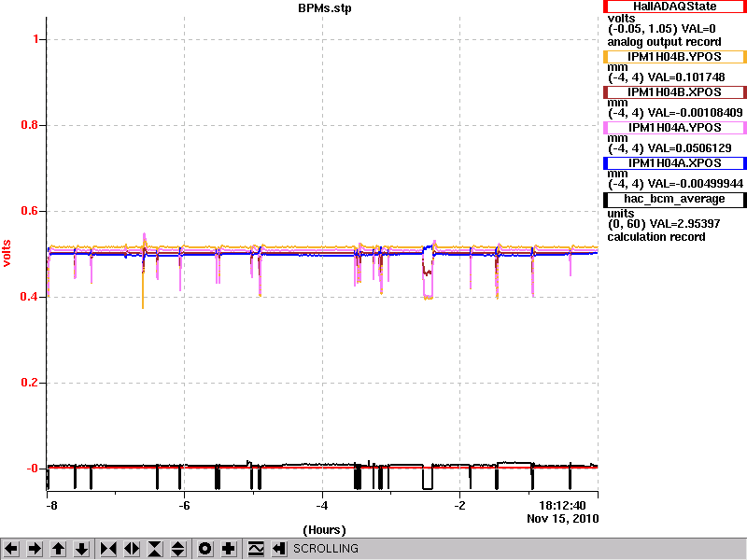Click the VAL=-0.00499944 value text

coord(696,184)
